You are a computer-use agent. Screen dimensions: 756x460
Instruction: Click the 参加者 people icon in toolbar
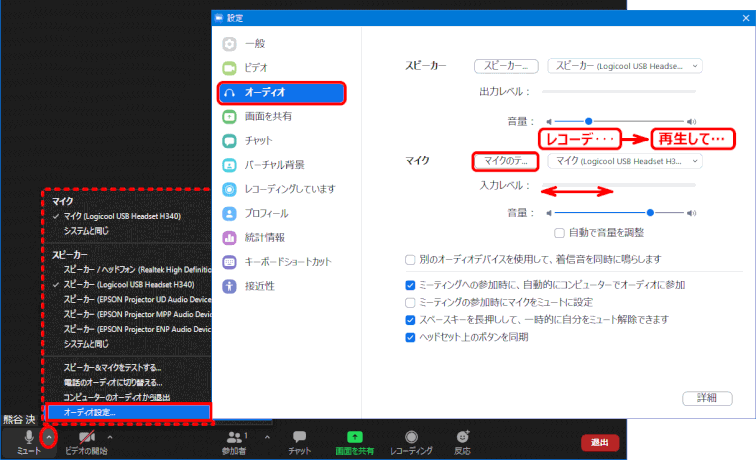coord(234,437)
